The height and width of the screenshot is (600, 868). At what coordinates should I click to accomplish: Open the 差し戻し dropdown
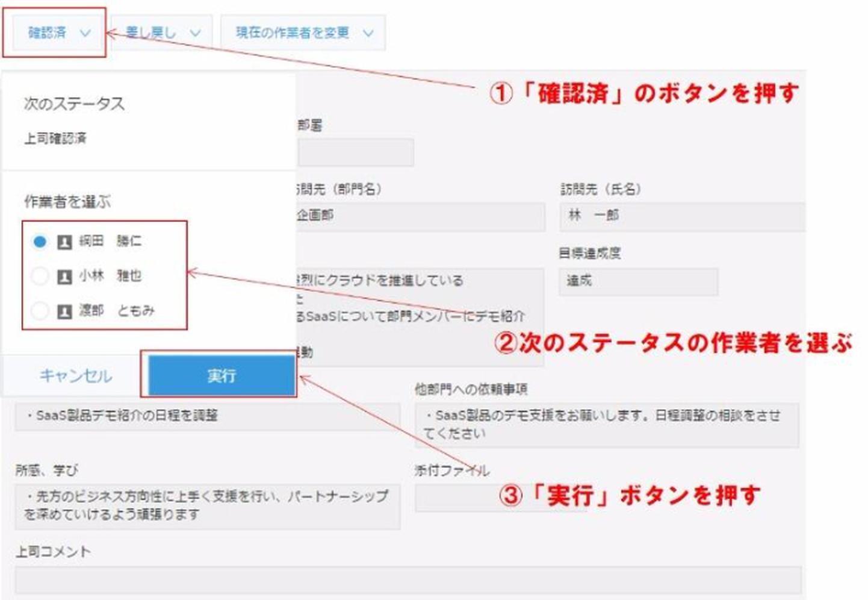161,33
